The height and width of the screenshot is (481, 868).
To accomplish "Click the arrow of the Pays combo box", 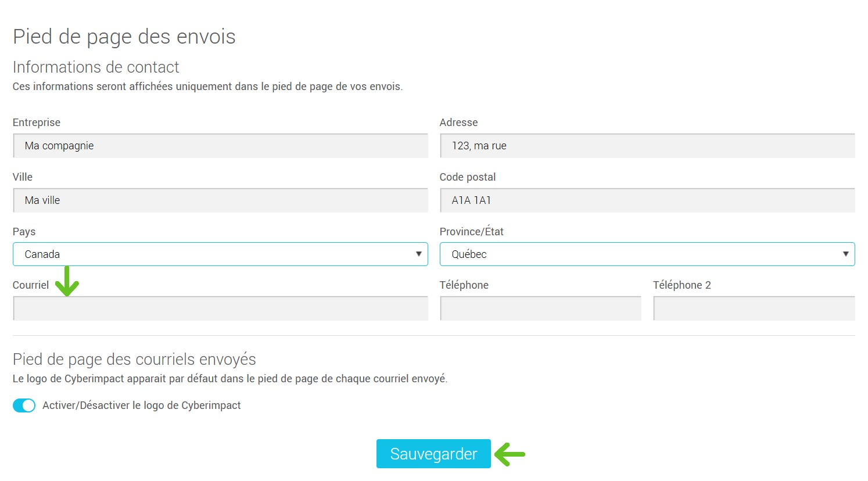I will click(418, 254).
